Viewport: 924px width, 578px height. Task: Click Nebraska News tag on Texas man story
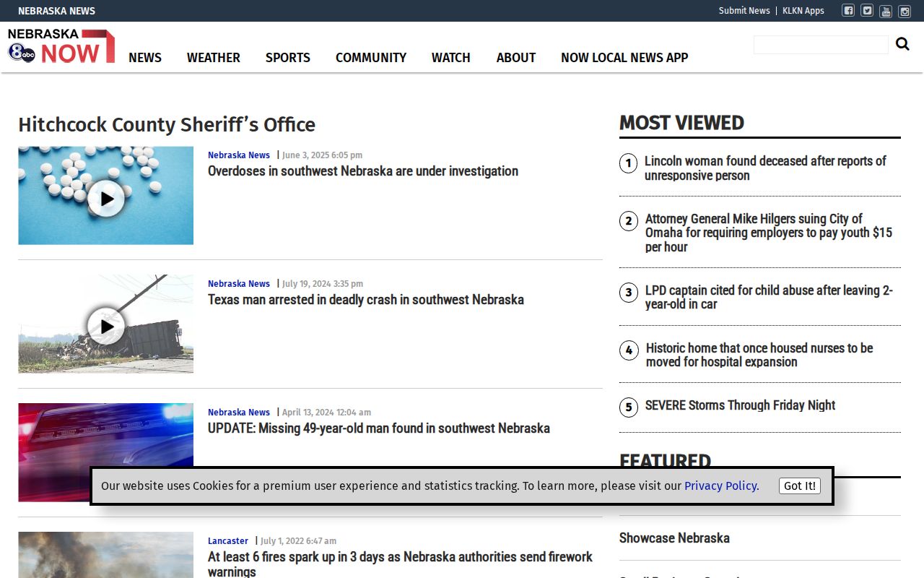(239, 284)
